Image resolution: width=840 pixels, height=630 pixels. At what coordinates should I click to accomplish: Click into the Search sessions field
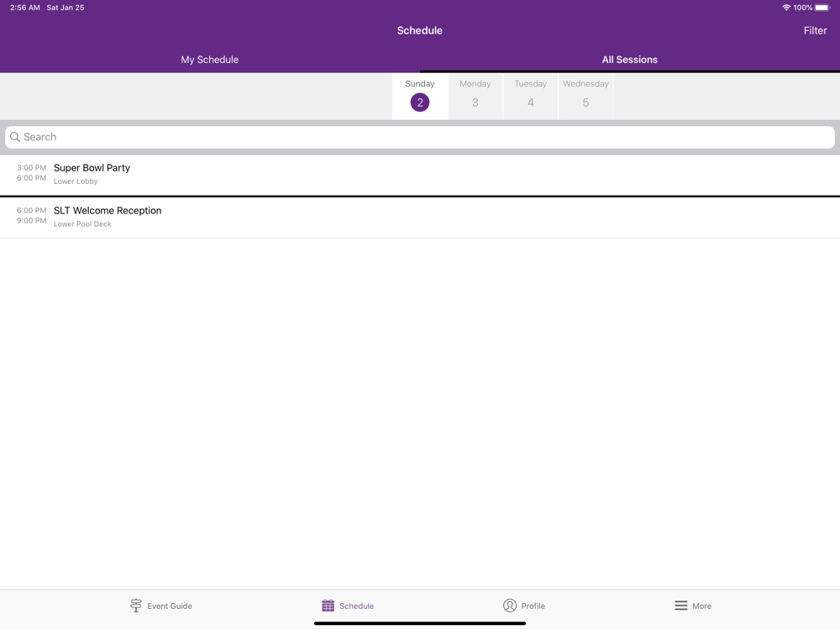coord(420,137)
